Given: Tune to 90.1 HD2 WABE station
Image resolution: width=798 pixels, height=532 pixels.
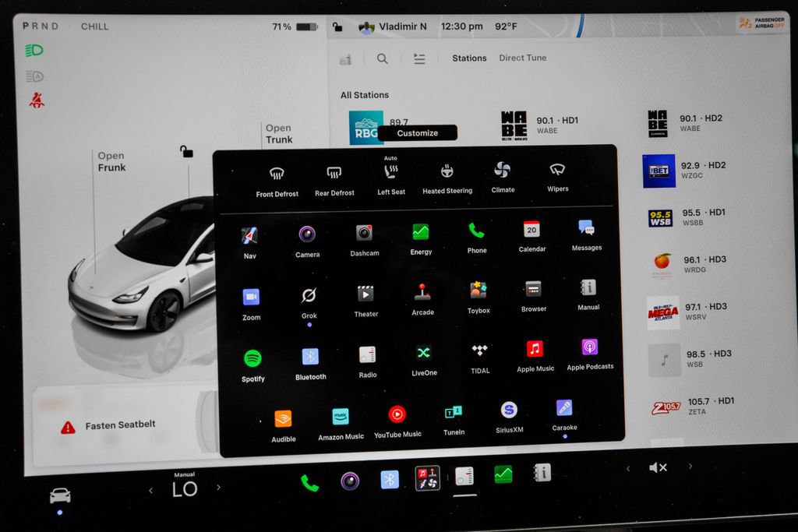Looking at the screenshot, I should click(x=685, y=123).
